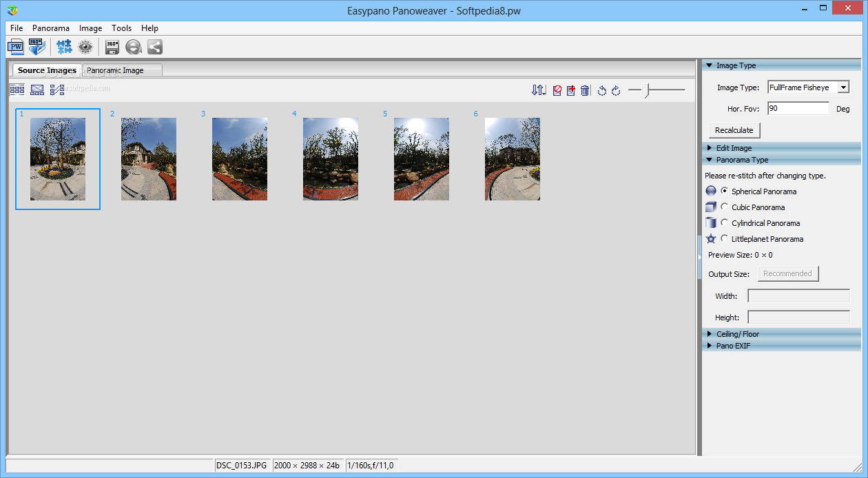
Task: Click the open 360° project folder icon
Action: point(37,47)
